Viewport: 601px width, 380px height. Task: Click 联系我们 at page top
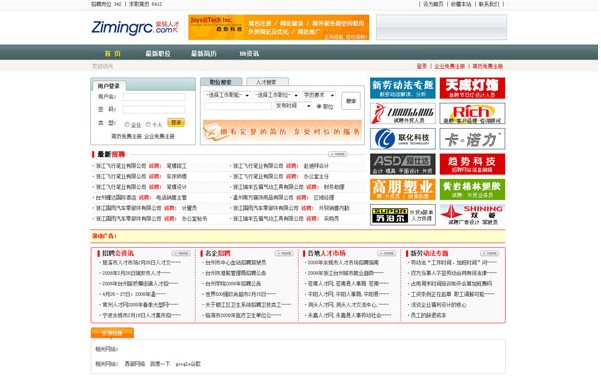coord(489,4)
